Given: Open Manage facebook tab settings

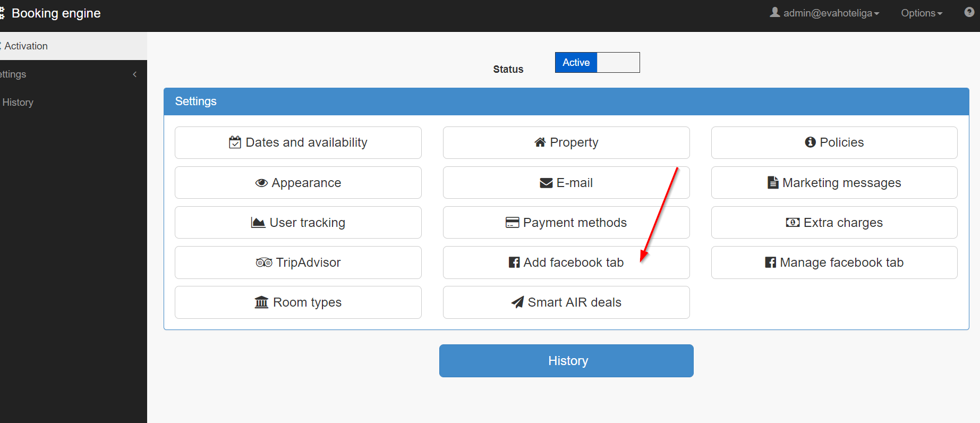Looking at the screenshot, I should (834, 263).
